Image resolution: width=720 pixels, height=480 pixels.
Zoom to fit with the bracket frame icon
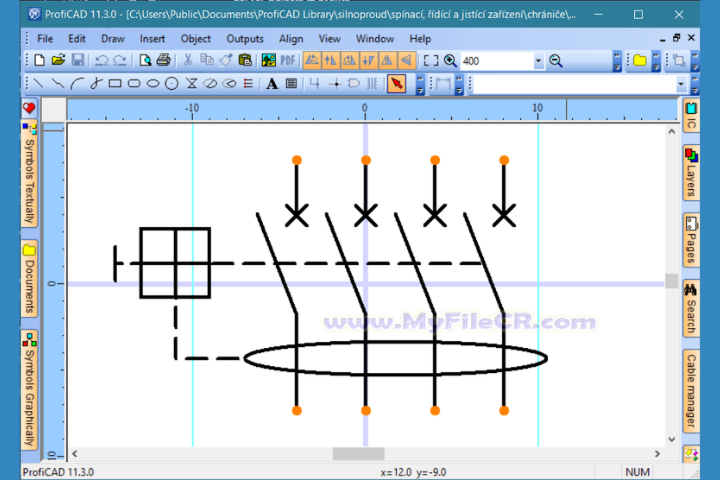click(x=430, y=61)
